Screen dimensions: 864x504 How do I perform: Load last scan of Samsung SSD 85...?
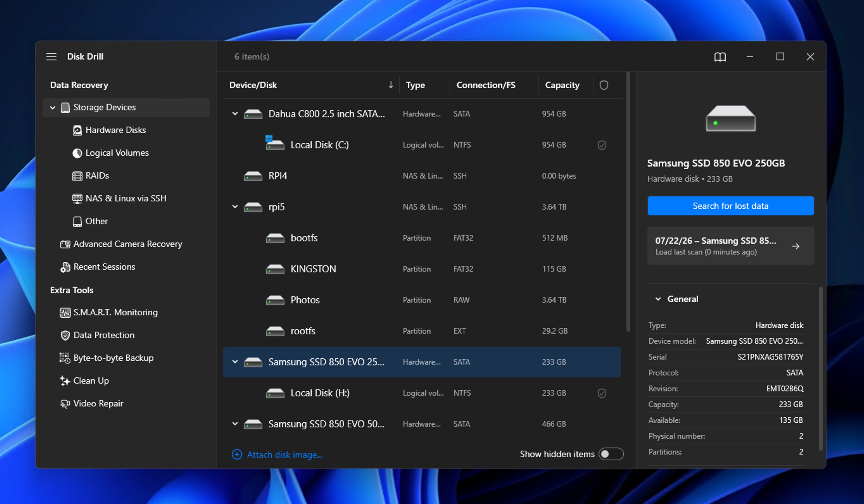(x=731, y=246)
